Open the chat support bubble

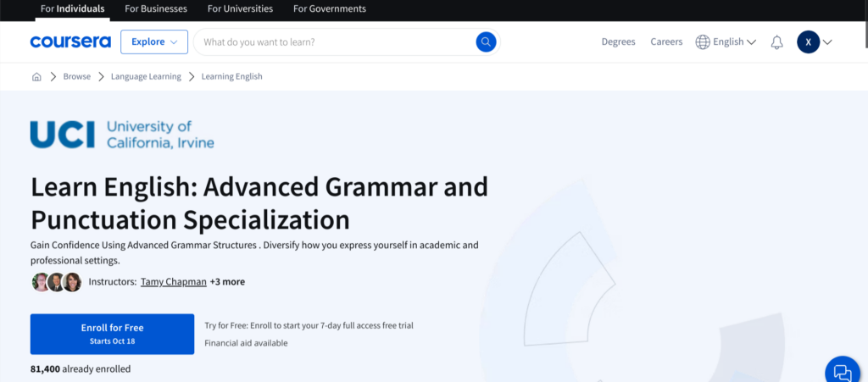842,372
